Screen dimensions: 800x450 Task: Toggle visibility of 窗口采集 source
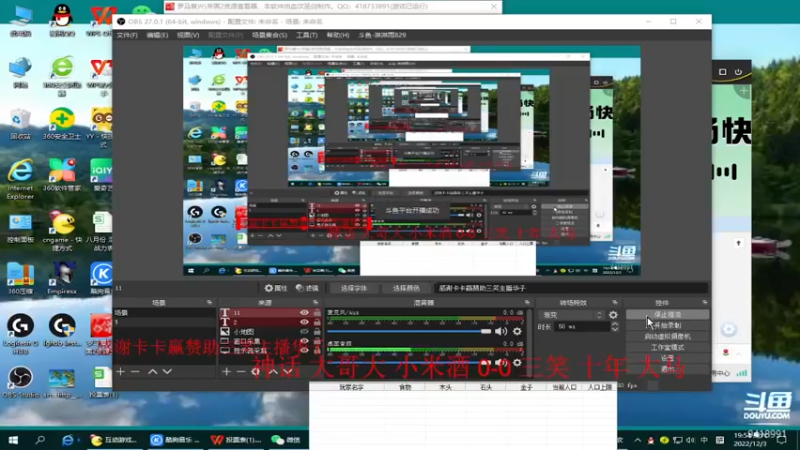304,341
